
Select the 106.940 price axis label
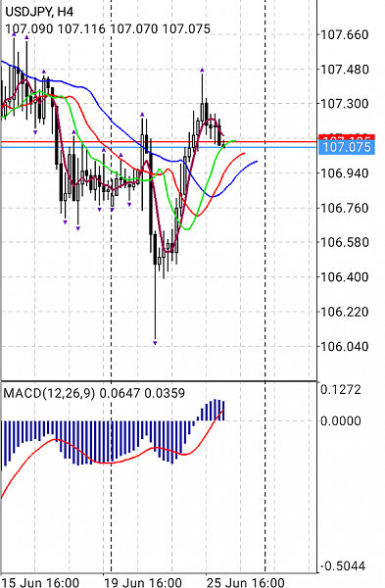click(x=345, y=173)
